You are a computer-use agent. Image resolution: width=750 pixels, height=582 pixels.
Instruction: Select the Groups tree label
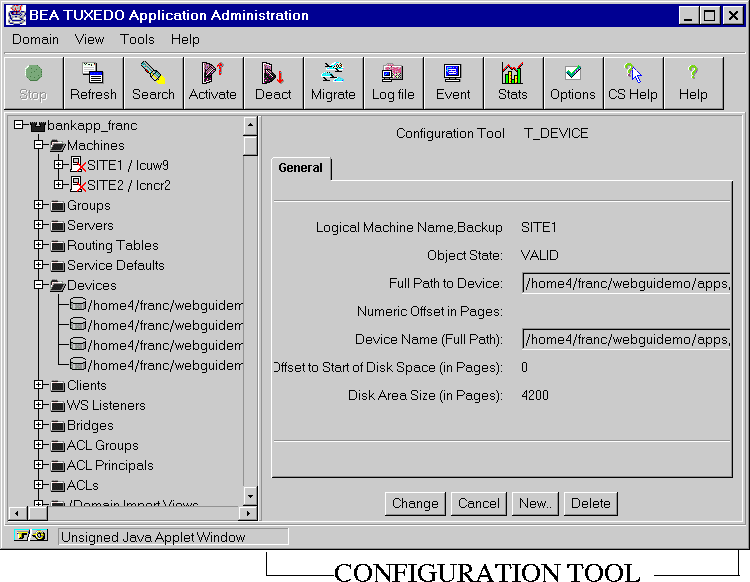tap(89, 206)
